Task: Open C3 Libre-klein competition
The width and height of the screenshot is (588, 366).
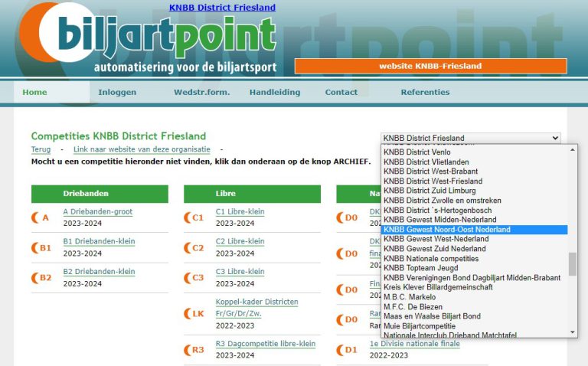Action: coord(240,272)
